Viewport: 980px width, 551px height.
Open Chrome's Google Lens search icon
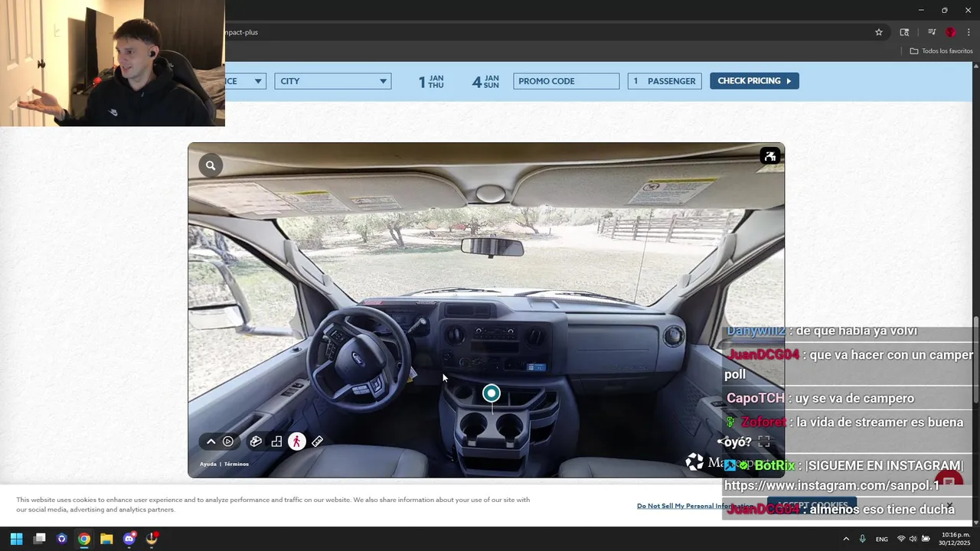point(904,32)
